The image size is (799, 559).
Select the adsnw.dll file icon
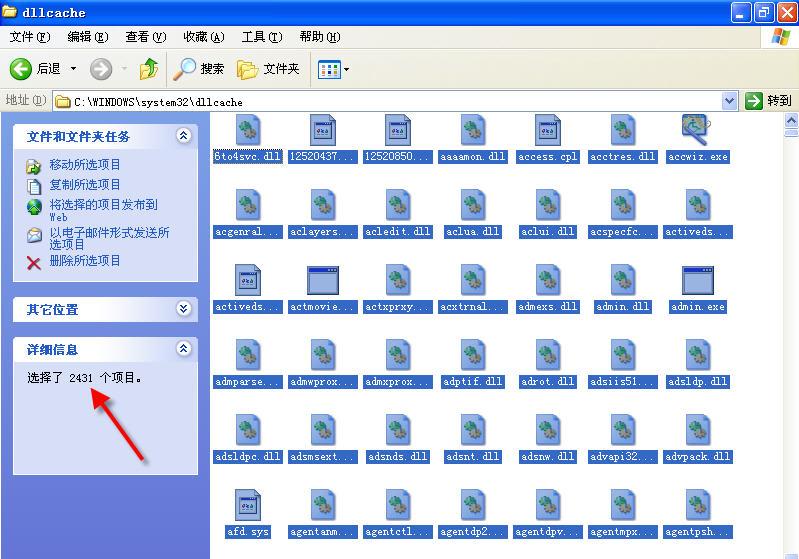pos(548,430)
